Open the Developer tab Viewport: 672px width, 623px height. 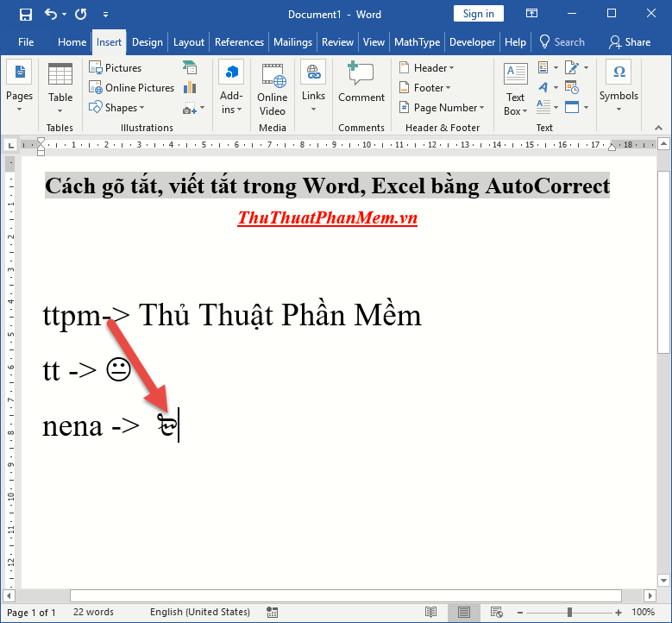(x=472, y=42)
